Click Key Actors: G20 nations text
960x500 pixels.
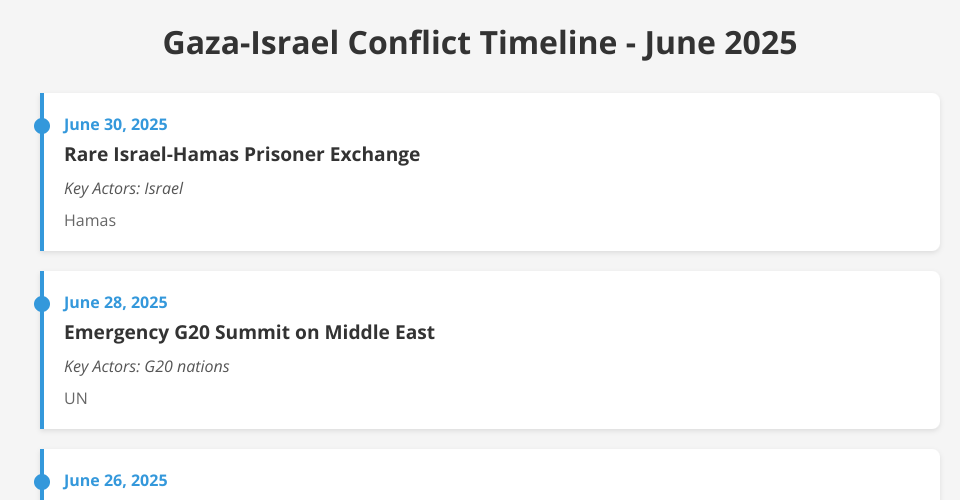pos(147,367)
